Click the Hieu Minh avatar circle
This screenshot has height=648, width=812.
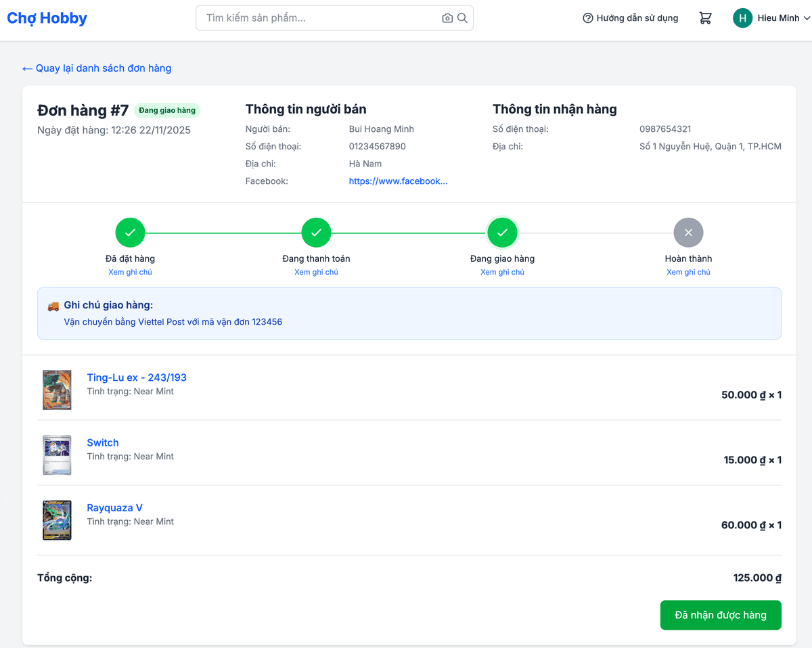pyautogui.click(x=742, y=18)
